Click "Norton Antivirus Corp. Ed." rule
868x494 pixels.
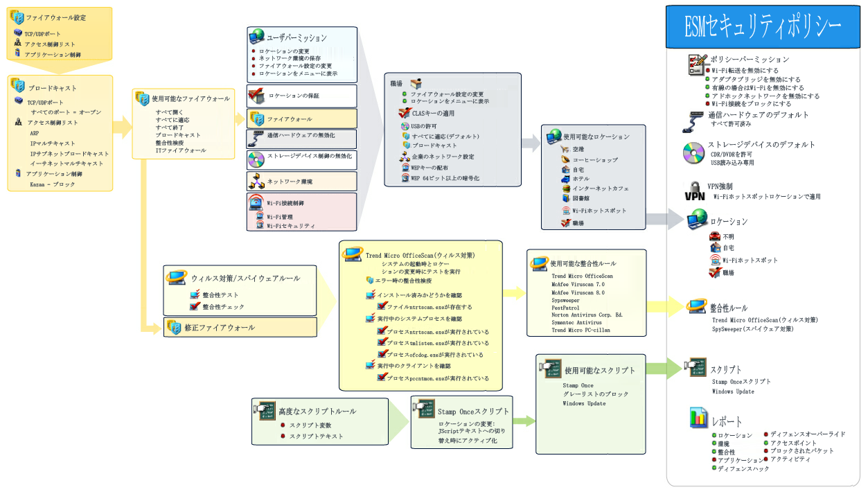(587, 315)
